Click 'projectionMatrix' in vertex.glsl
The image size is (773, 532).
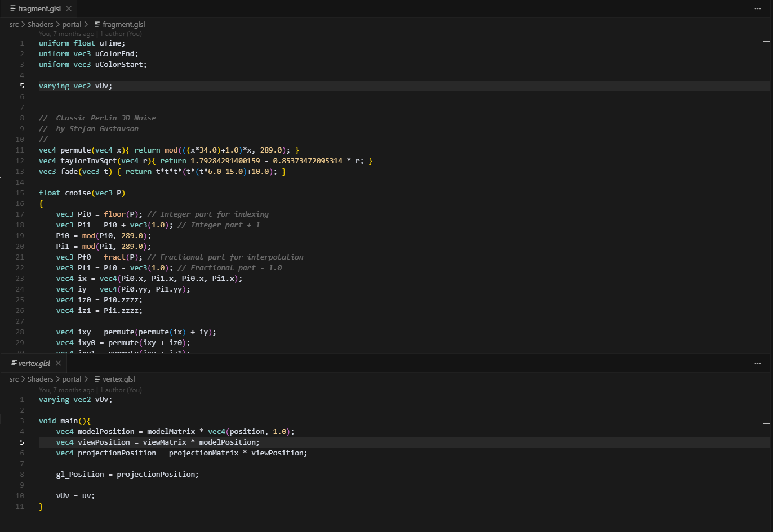tap(203, 453)
